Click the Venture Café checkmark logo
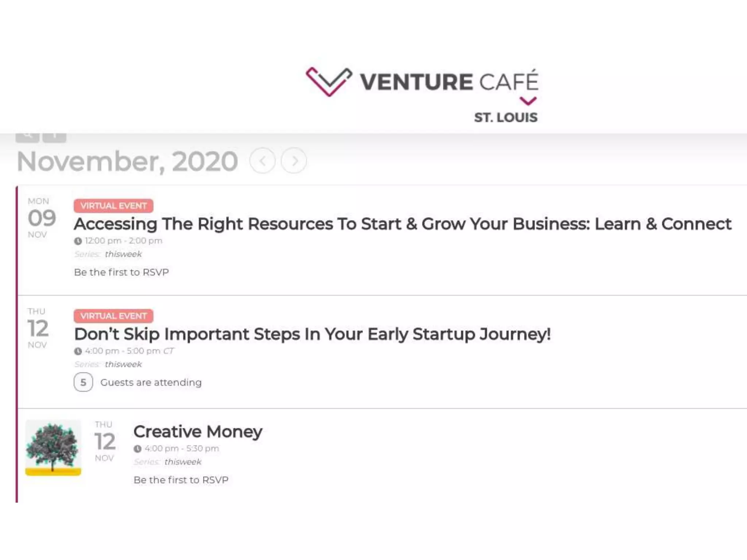 click(329, 81)
